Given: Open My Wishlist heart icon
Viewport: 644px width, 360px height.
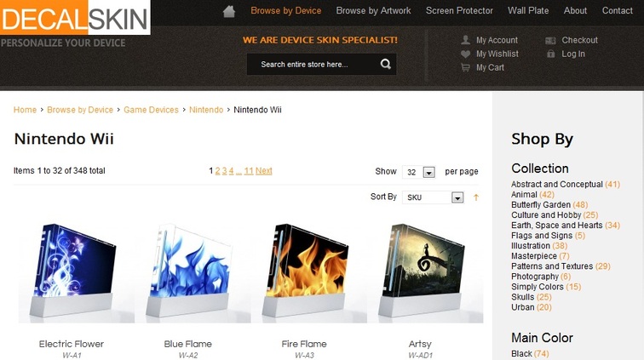Looking at the screenshot, I should [x=465, y=54].
